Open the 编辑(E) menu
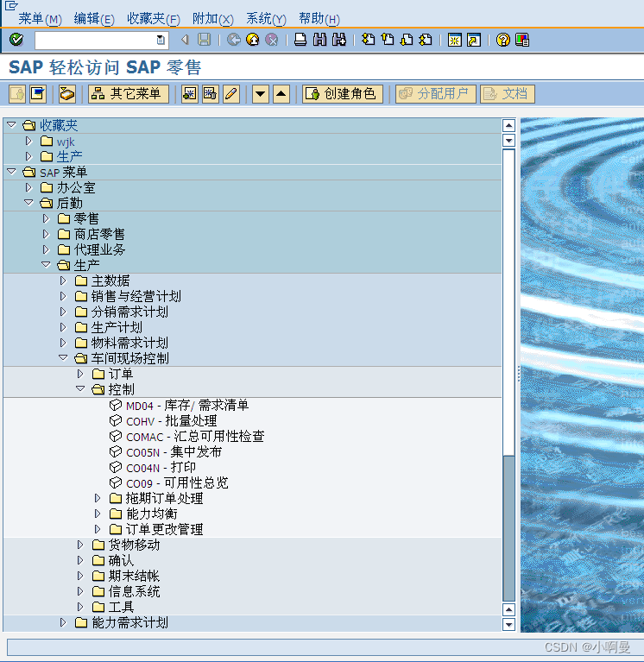Image resolution: width=644 pixels, height=662 pixels. (x=94, y=19)
